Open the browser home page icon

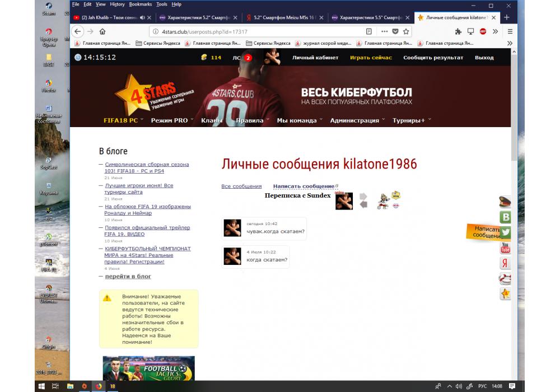(102, 32)
